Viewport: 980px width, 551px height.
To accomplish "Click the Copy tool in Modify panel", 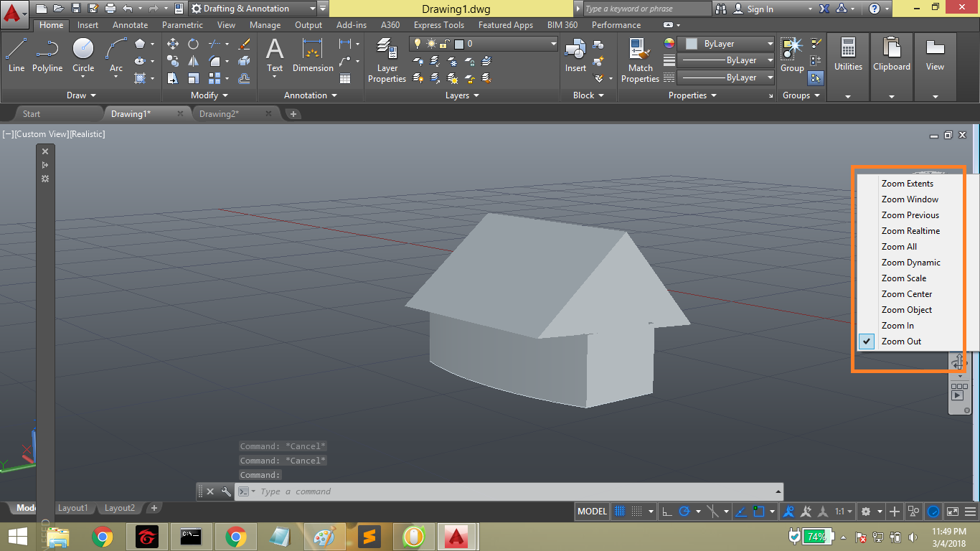I will [x=173, y=61].
